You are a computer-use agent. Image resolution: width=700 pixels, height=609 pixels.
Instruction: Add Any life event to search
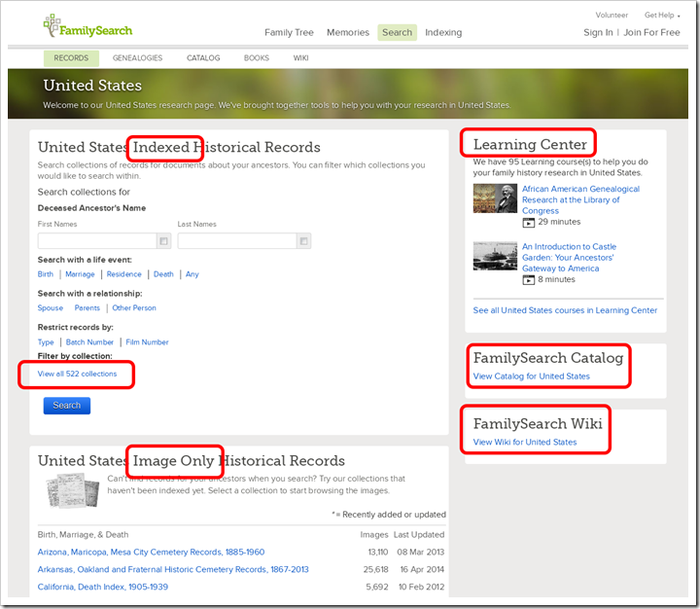point(192,274)
